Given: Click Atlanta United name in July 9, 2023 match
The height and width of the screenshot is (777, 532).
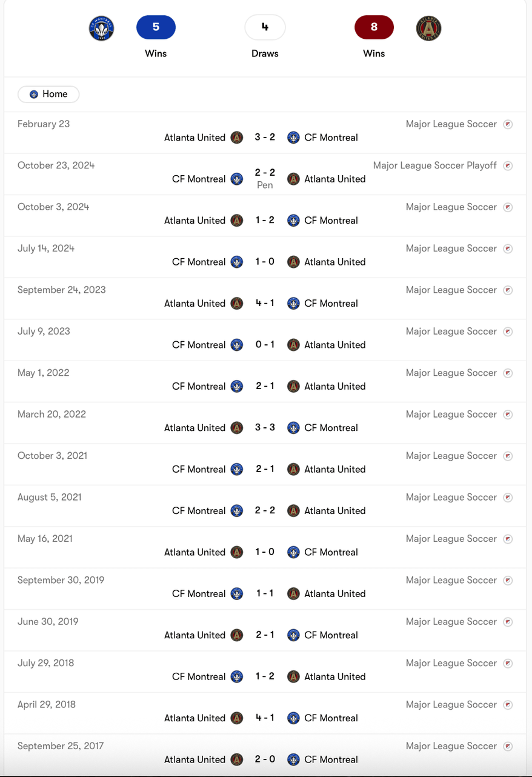Looking at the screenshot, I should pyautogui.click(x=335, y=345).
